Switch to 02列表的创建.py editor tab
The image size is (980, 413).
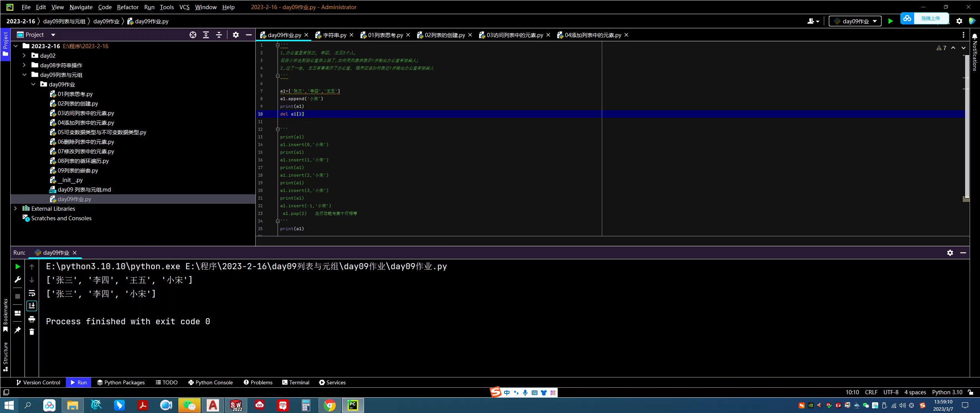pyautogui.click(x=444, y=35)
